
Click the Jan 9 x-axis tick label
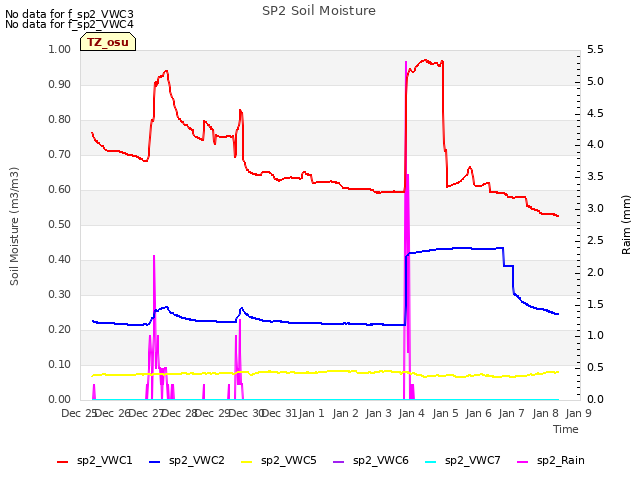[x=578, y=413]
